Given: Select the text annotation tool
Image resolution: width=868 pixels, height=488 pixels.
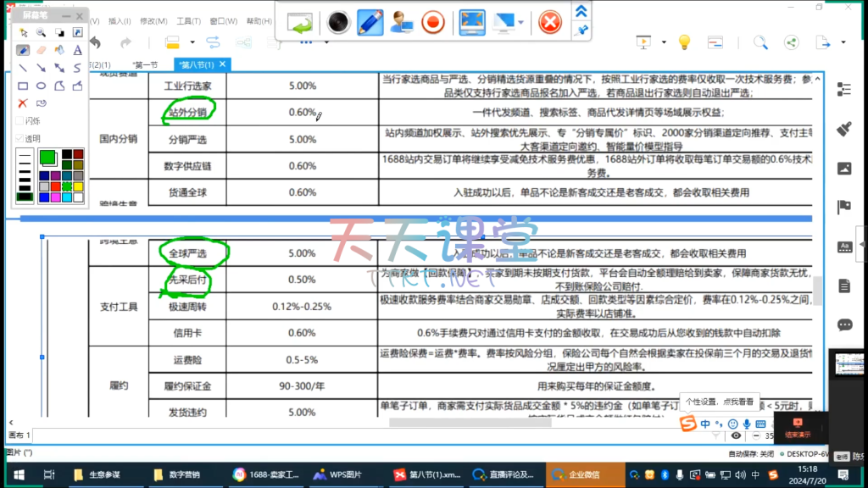Looking at the screenshot, I should [x=77, y=50].
